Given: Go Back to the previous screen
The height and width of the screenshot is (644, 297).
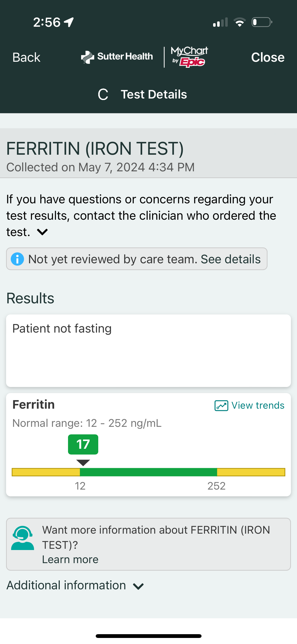Looking at the screenshot, I should (x=26, y=57).
